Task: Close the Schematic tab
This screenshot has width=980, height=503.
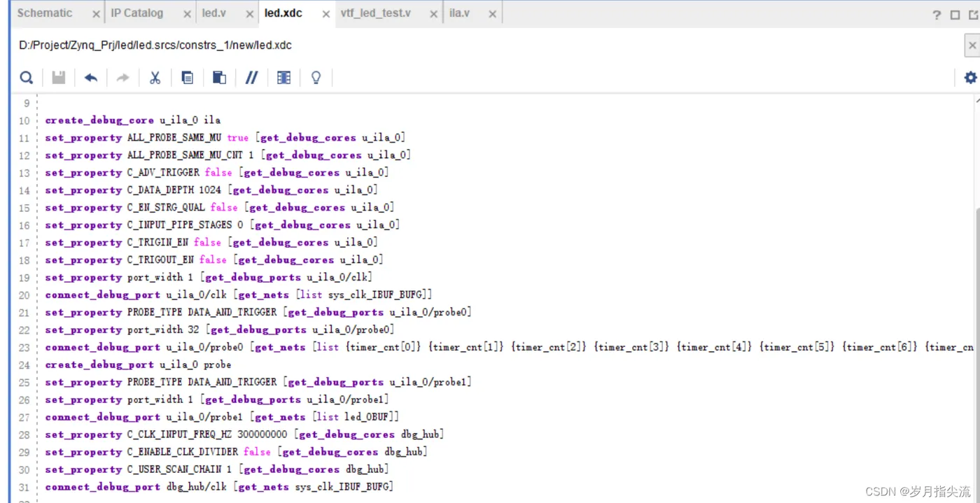Action: coord(96,15)
